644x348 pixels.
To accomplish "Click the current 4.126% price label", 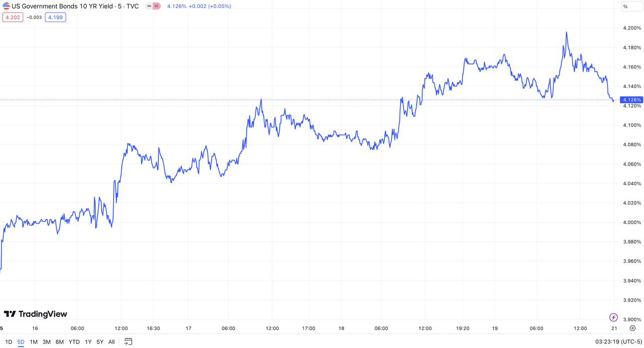I will pyautogui.click(x=632, y=100).
